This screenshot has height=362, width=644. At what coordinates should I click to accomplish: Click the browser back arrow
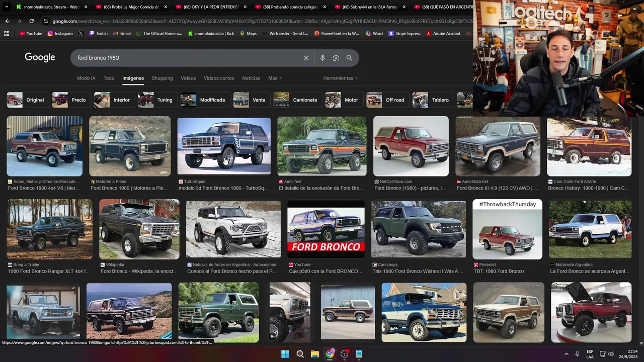tap(7, 21)
